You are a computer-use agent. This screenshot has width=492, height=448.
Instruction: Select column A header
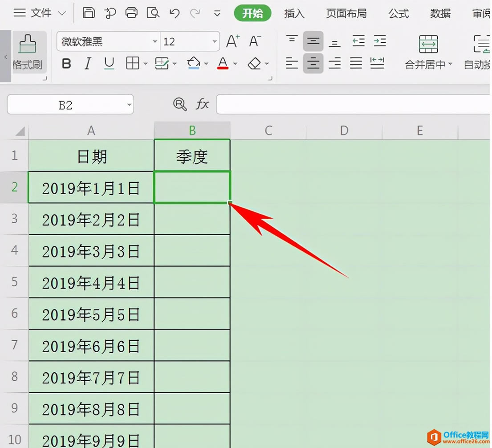coord(91,130)
